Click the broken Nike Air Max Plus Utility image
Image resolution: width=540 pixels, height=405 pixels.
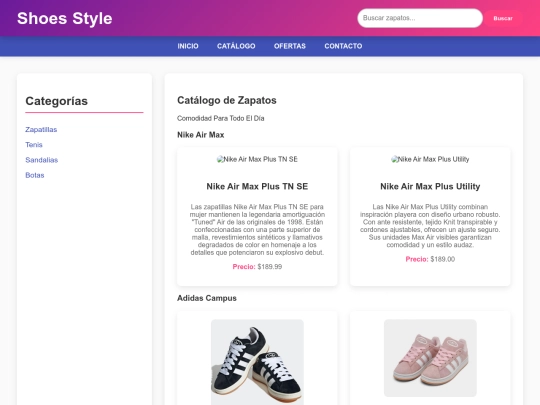coord(430,159)
